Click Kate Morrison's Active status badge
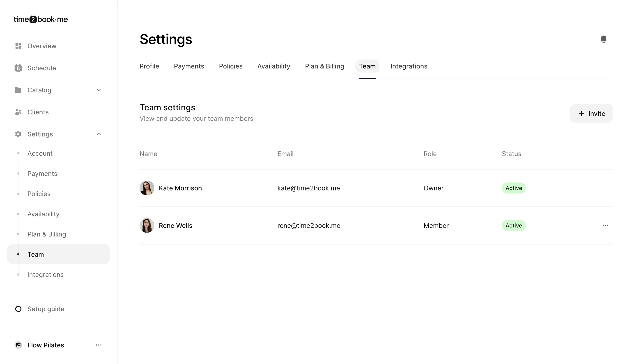 pyautogui.click(x=513, y=188)
